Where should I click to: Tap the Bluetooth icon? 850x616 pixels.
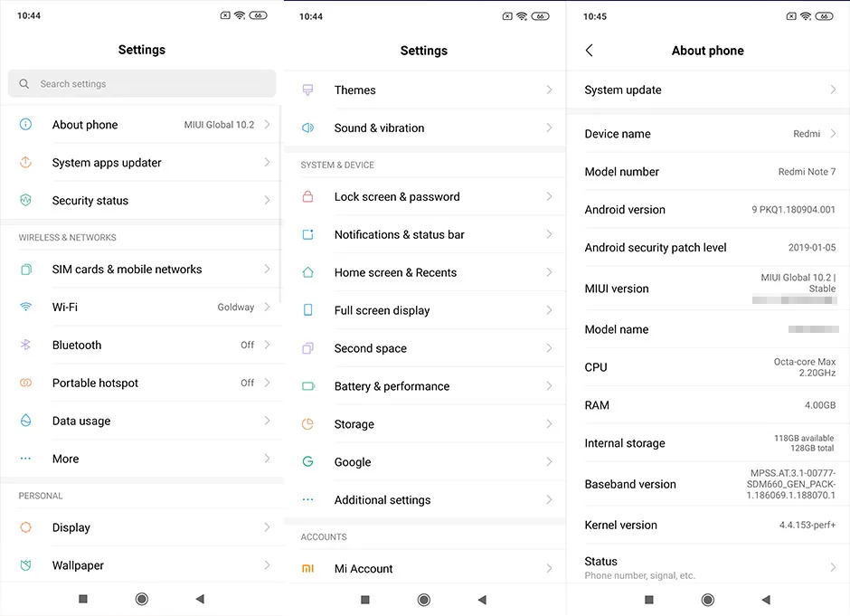pyautogui.click(x=25, y=345)
